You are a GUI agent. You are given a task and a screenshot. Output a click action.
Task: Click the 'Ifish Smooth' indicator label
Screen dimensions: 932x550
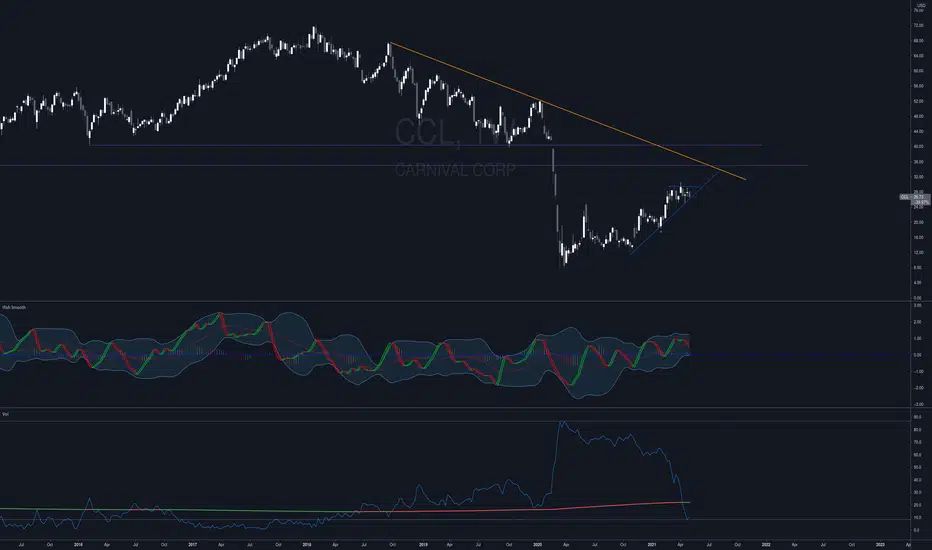tap(14, 307)
